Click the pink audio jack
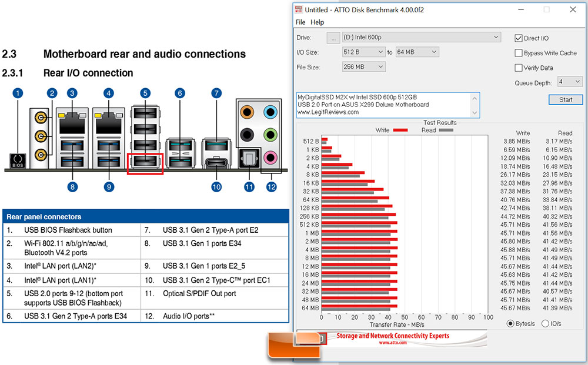 pos(270,158)
